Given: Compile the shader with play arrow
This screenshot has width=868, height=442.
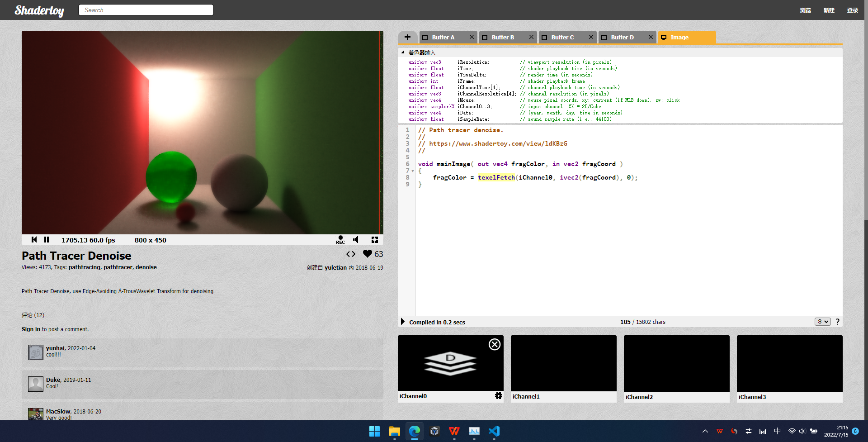Looking at the screenshot, I should point(403,322).
